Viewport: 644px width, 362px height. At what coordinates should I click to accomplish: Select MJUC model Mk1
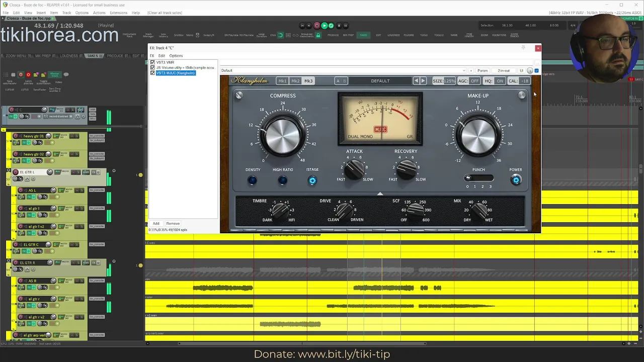[282, 81]
